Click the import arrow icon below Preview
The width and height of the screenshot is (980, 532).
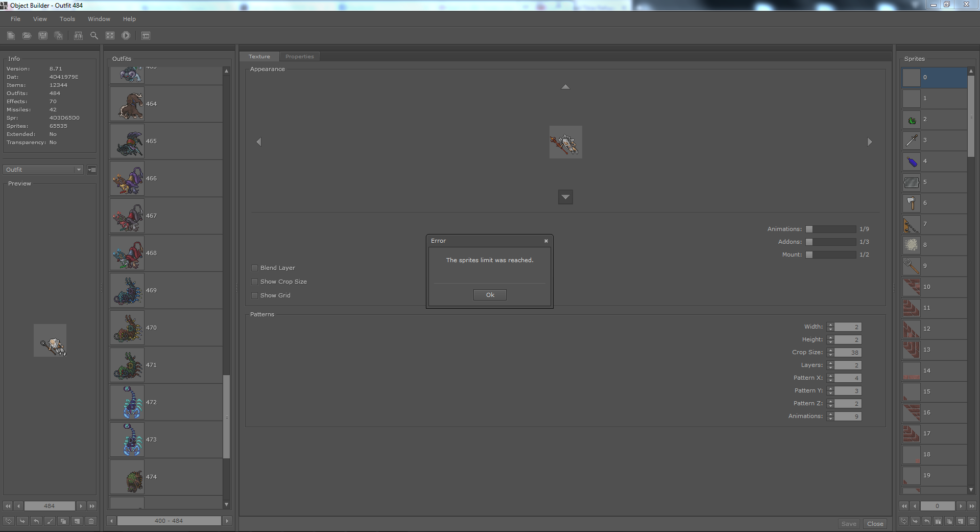22,521
